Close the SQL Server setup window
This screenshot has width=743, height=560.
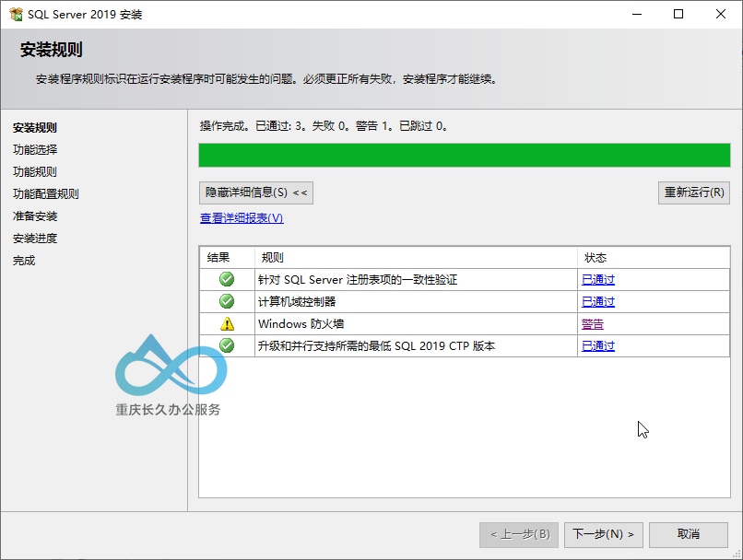coord(721,14)
